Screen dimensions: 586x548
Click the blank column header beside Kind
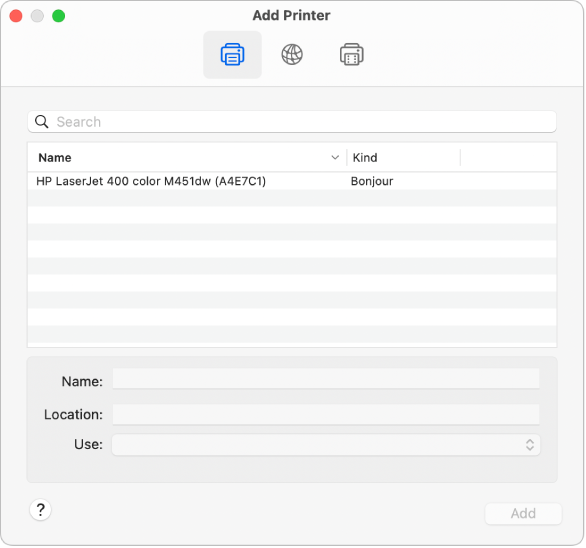click(509, 157)
